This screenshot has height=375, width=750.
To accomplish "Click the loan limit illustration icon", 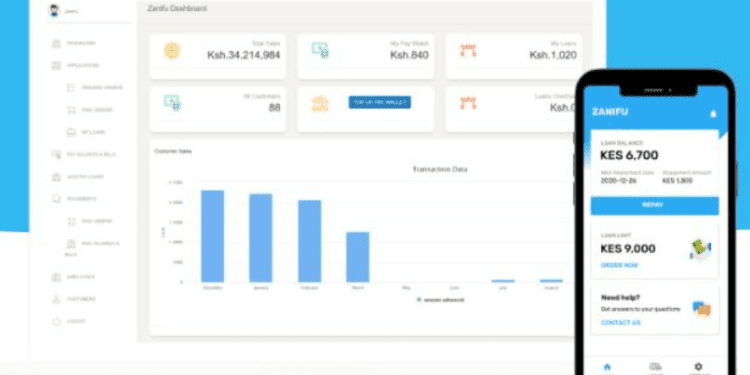I will (700, 249).
